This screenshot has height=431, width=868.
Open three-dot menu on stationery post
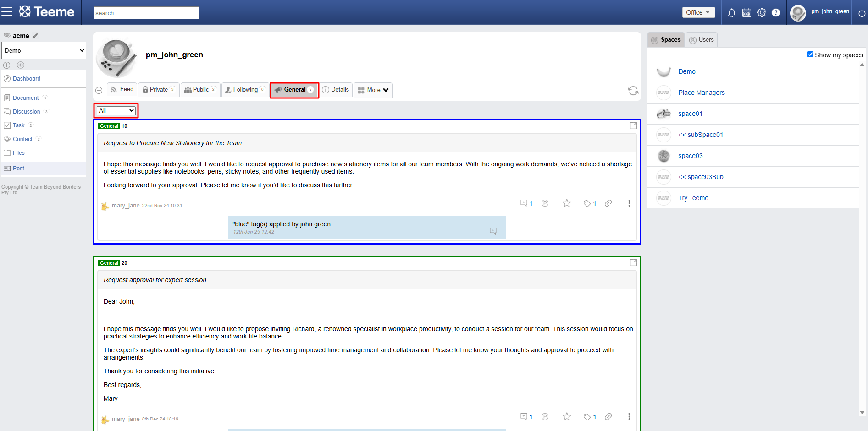pyautogui.click(x=629, y=203)
